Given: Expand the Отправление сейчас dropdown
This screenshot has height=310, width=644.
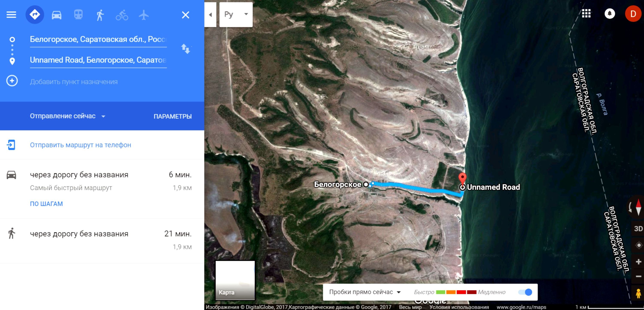Looking at the screenshot, I should (x=68, y=116).
